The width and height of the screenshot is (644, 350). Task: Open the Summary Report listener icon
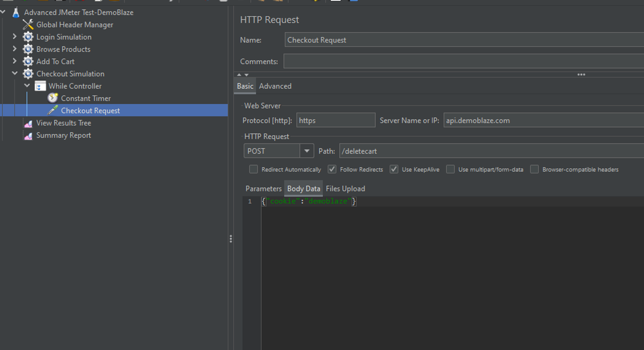(28, 135)
